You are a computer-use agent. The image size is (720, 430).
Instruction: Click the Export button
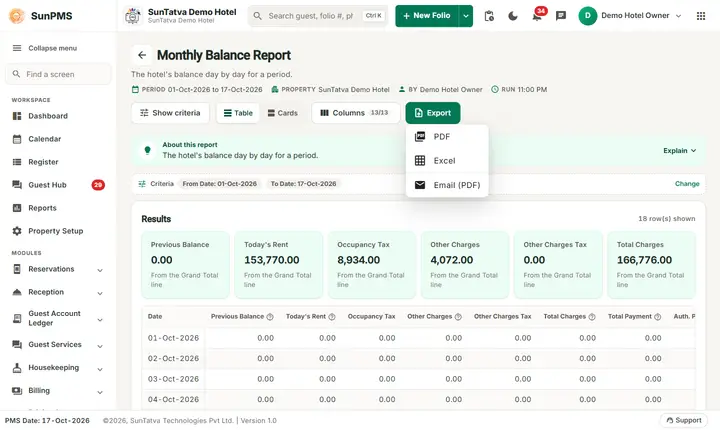pyautogui.click(x=433, y=113)
